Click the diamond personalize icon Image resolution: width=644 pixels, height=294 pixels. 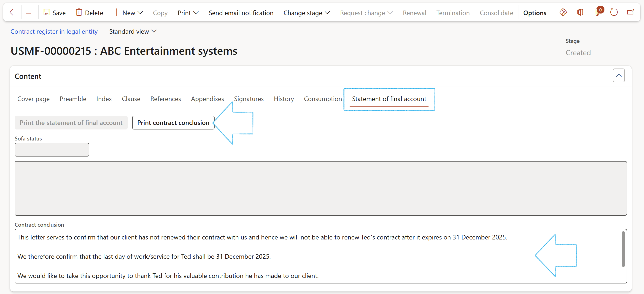(563, 13)
